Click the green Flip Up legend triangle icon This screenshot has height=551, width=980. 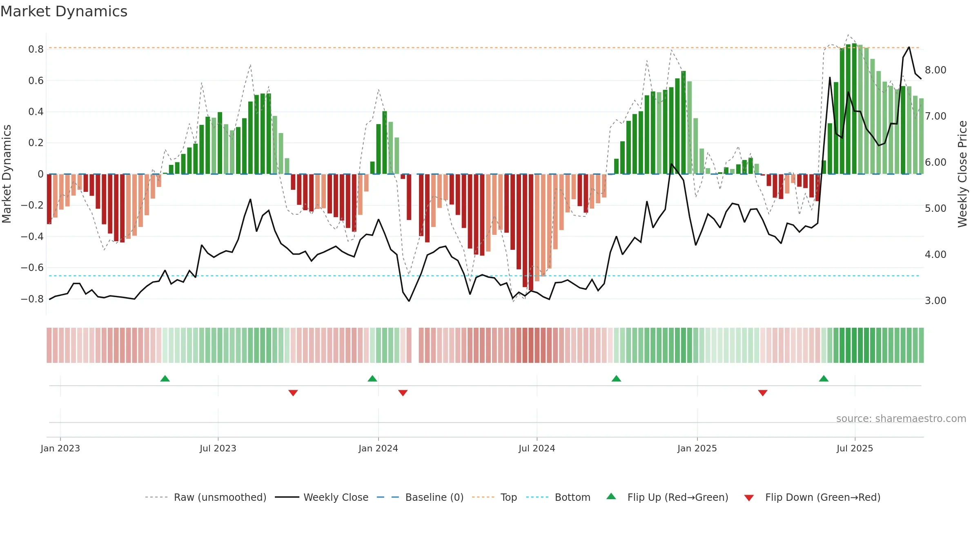(611, 496)
